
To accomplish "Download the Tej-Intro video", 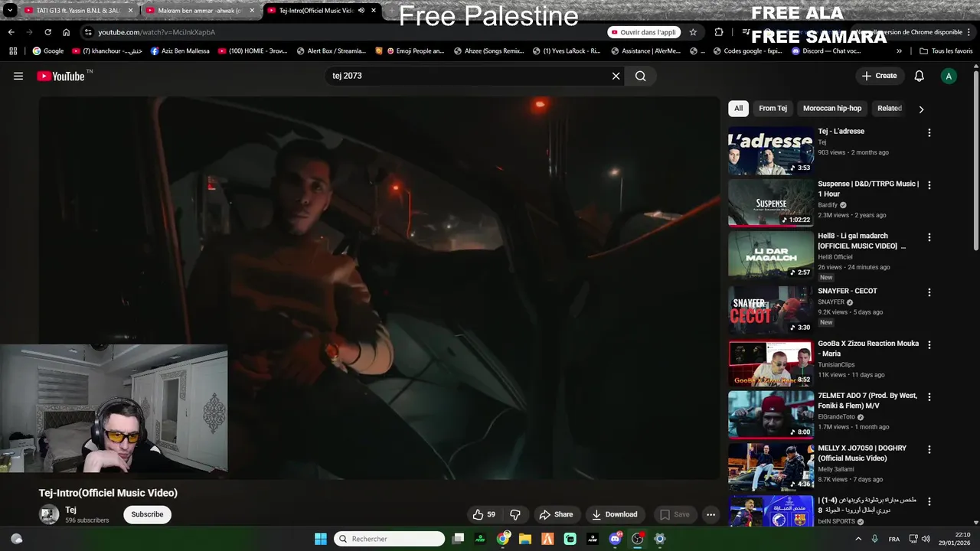I will [614, 514].
